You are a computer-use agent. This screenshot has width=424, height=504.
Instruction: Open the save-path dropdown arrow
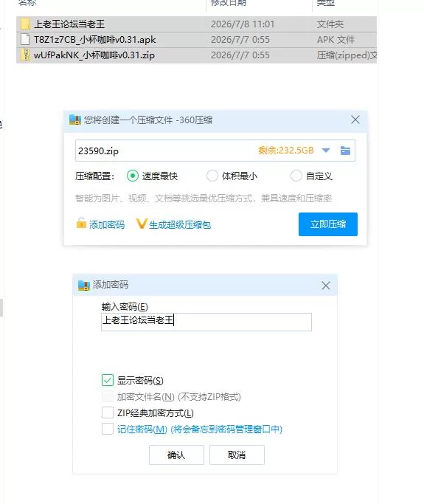(x=326, y=151)
